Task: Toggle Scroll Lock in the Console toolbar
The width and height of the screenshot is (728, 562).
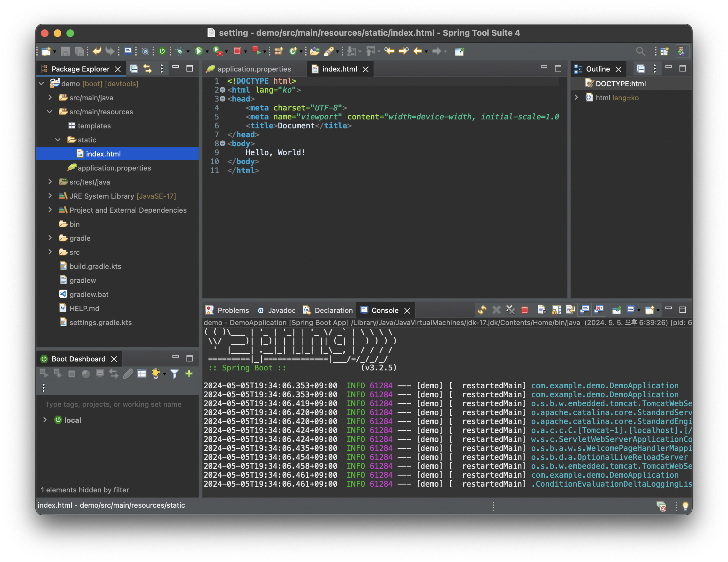Action: (556, 310)
